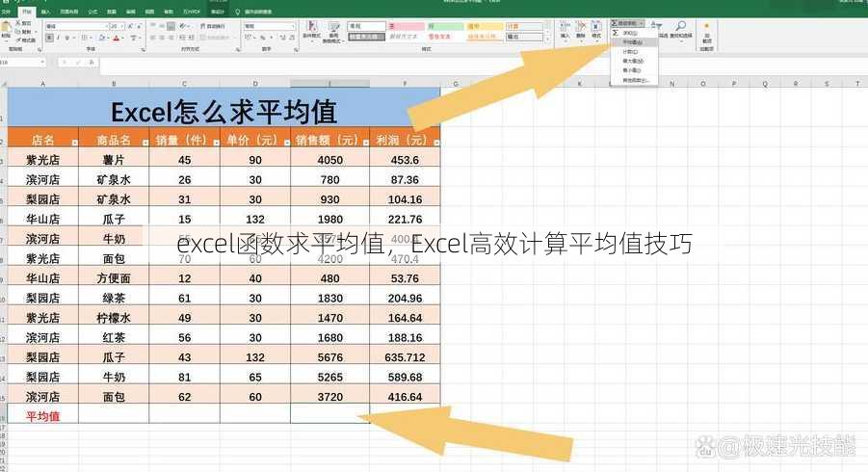Click the orientation text angle icon
Image resolution: width=868 pixels, height=472 pixels.
pos(182,26)
